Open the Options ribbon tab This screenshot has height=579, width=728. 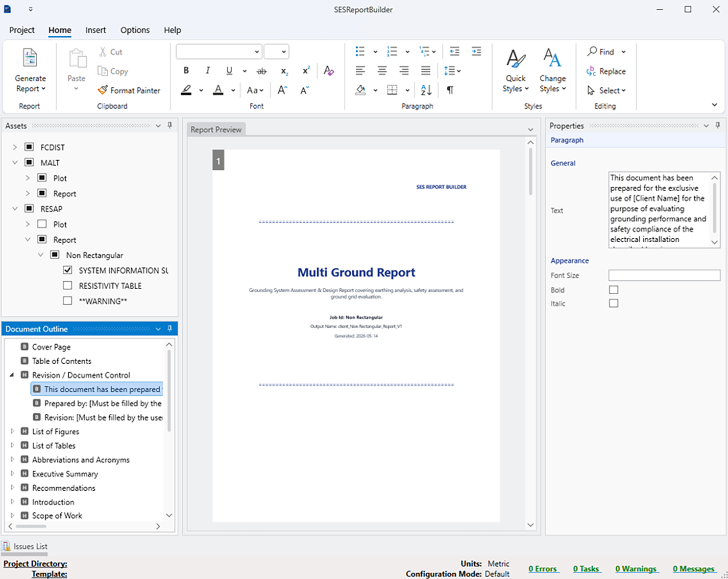tap(135, 30)
